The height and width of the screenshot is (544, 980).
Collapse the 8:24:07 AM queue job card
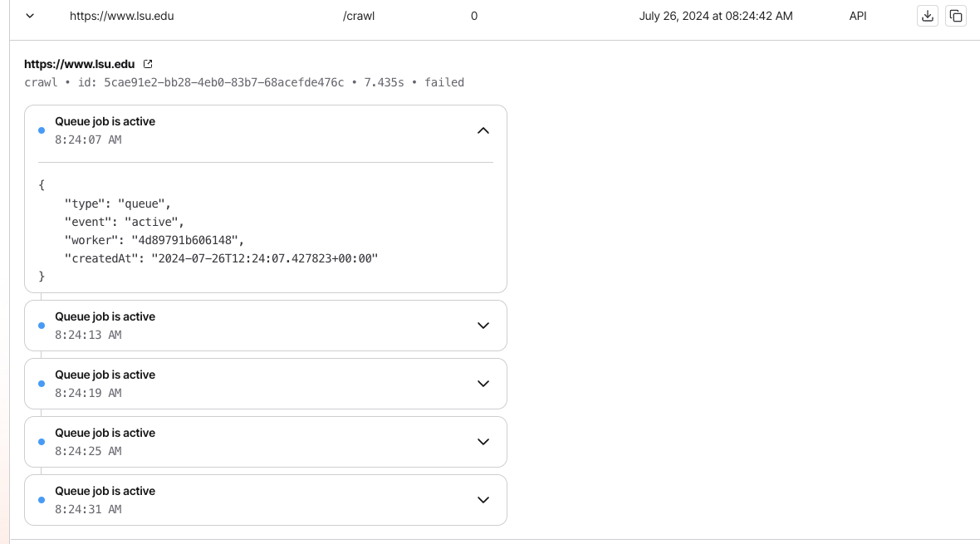coord(483,130)
